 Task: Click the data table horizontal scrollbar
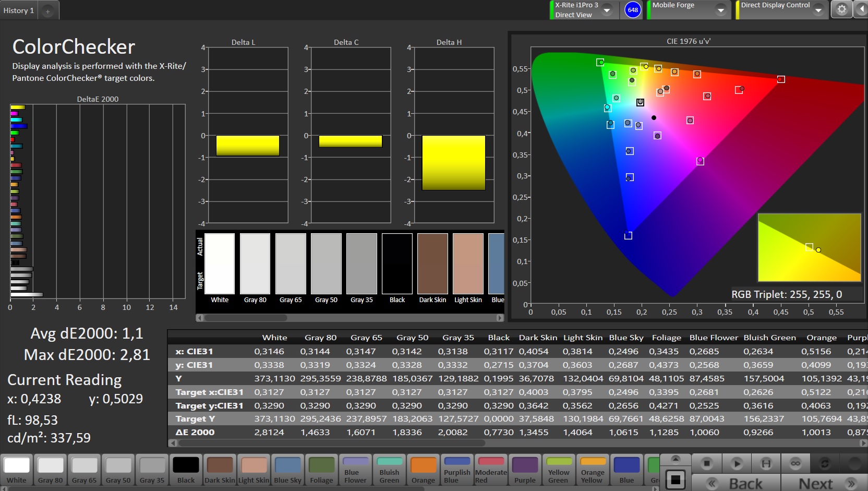pyautogui.click(x=331, y=443)
